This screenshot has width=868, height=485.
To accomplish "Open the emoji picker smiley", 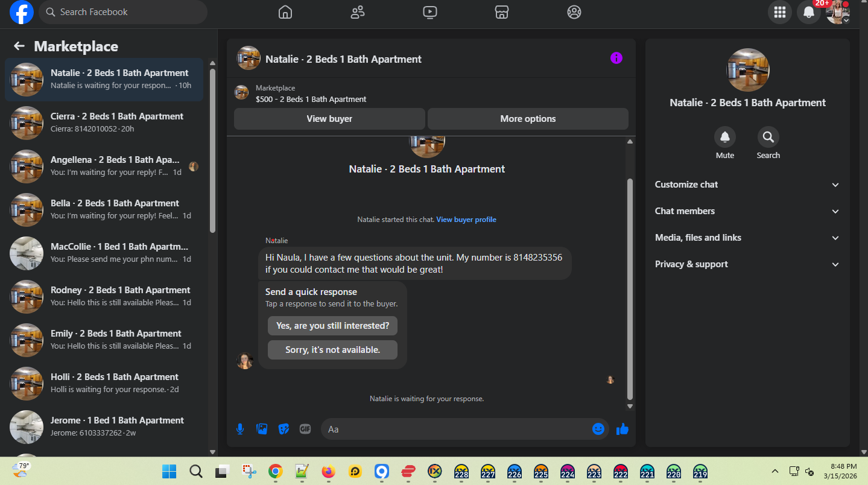I will pyautogui.click(x=598, y=429).
